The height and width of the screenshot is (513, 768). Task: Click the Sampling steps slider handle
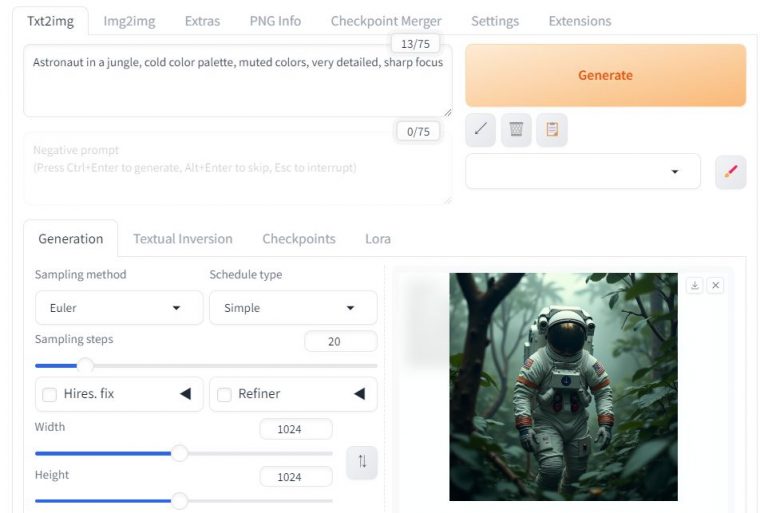[x=86, y=366]
